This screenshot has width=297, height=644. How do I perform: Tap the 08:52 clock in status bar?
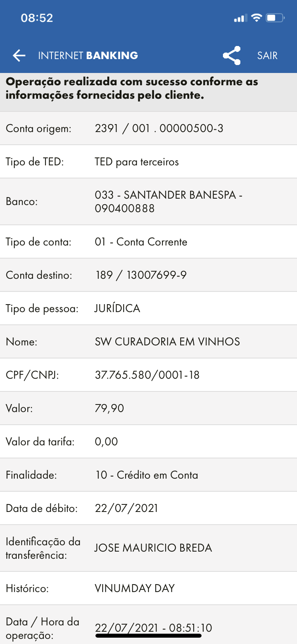tap(37, 18)
